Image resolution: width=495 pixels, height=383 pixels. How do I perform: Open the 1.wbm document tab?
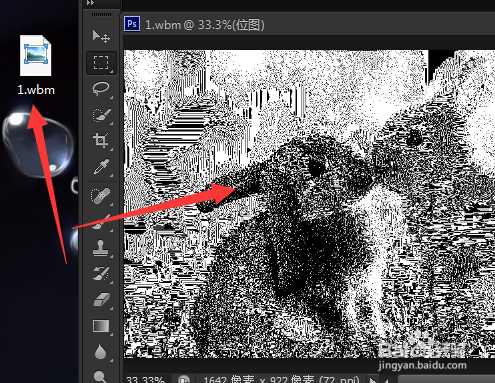[x=205, y=25]
